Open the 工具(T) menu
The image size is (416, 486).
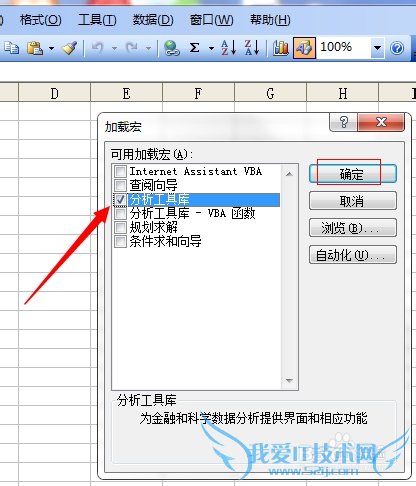(97, 20)
